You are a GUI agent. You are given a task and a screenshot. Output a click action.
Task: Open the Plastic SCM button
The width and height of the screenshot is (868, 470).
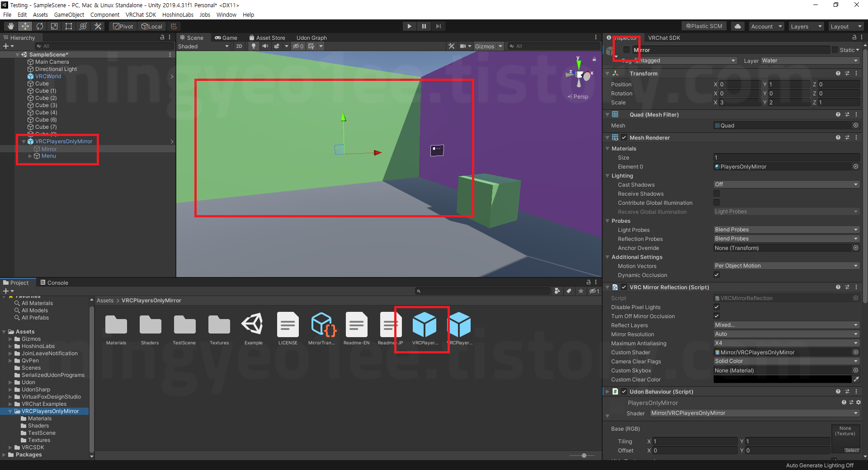[704, 26]
